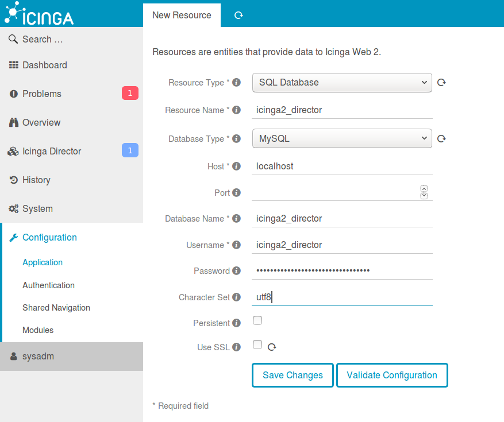Show info for Use SSL option

[237, 347]
